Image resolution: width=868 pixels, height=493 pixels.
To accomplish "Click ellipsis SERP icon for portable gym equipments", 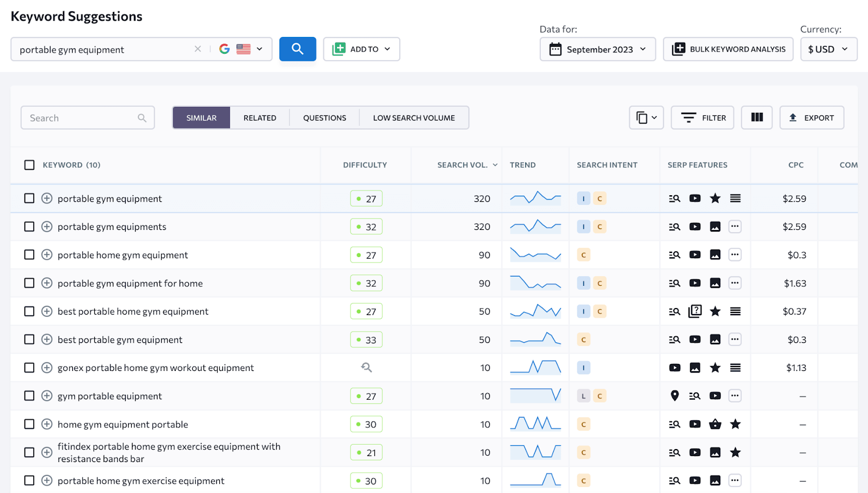I will [735, 226].
